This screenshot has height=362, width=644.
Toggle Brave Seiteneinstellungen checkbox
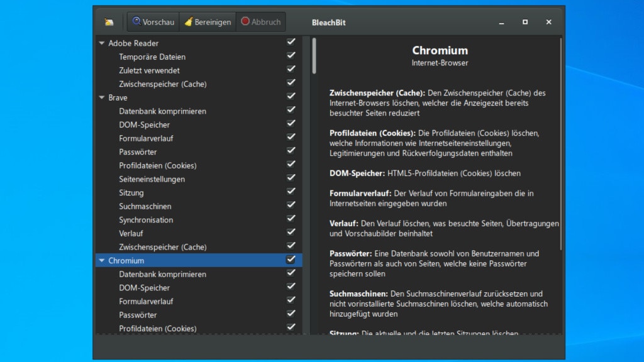291,178
